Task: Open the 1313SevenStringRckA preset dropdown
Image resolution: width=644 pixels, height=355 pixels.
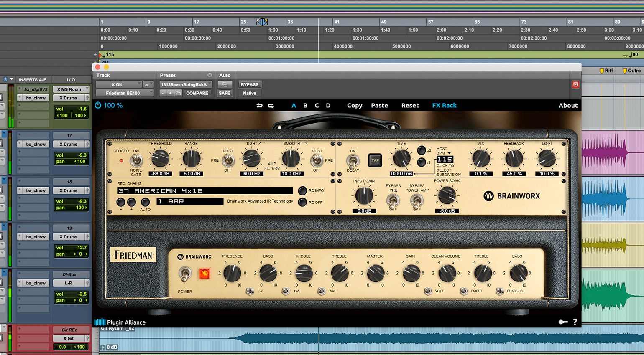Action: 186,84
